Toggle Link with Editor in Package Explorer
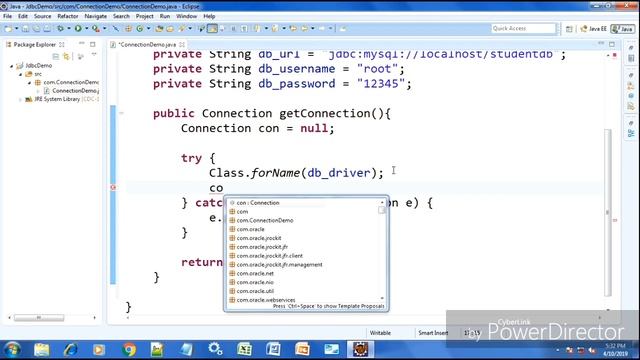640x360 pixels. click(x=66, y=56)
